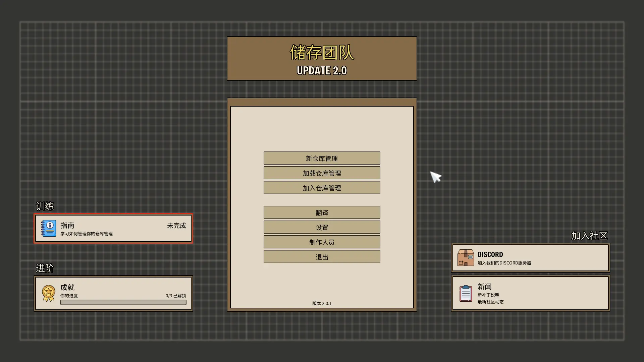Open 设置 settings
The height and width of the screenshot is (362, 644).
click(x=322, y=227)
